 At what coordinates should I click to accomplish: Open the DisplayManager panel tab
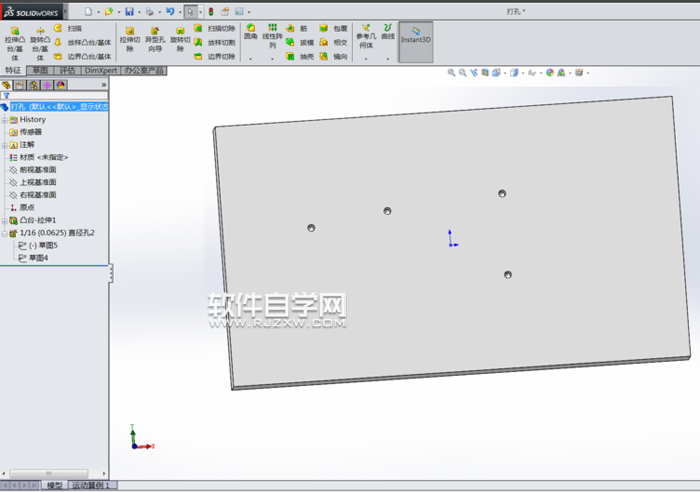61,85
